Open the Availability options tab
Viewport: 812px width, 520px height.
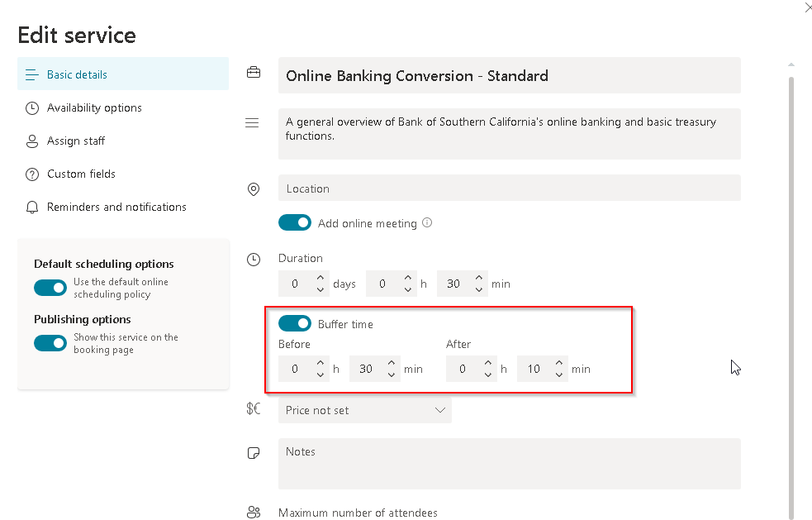(123, 107)
